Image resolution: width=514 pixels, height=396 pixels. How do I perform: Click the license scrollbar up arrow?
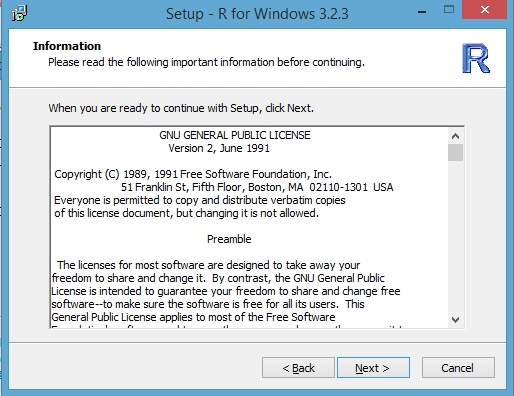tap(455, 136)
